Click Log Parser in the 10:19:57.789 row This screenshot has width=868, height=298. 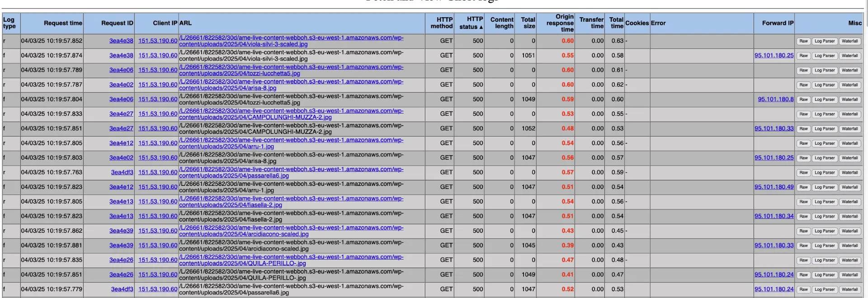825,71
